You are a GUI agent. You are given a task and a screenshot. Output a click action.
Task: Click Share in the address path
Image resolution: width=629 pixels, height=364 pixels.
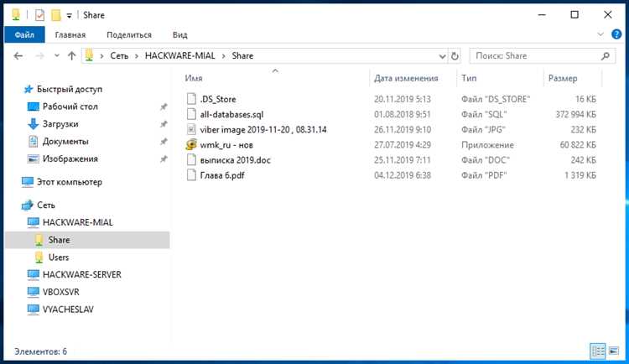coord(242,56)
